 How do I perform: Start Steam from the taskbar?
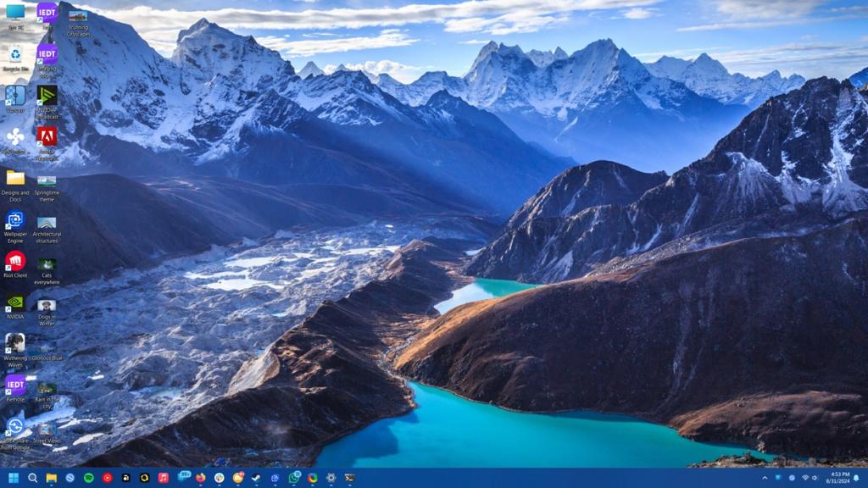(x=256, y=479)
